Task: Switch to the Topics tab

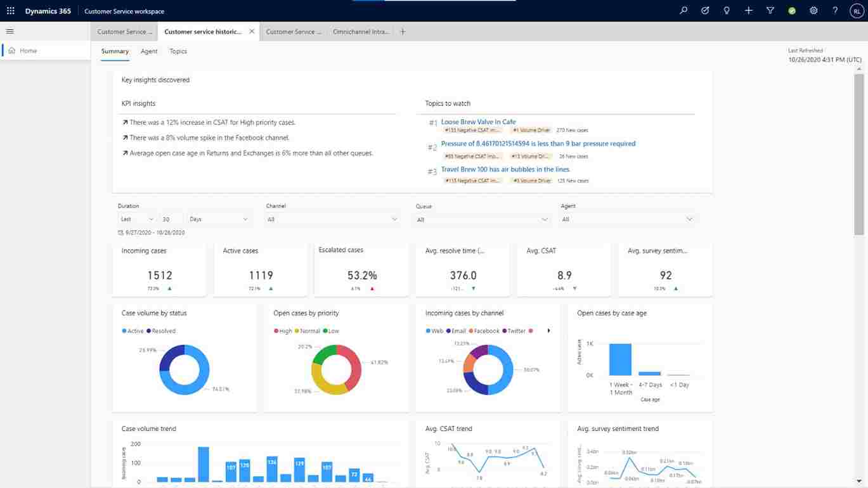Action: [178, 51]
